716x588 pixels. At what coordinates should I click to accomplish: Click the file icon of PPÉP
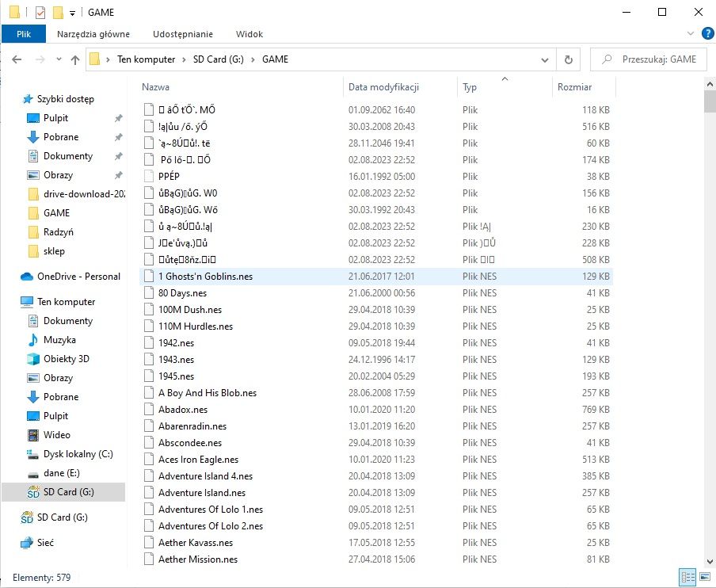pos(148,177)
